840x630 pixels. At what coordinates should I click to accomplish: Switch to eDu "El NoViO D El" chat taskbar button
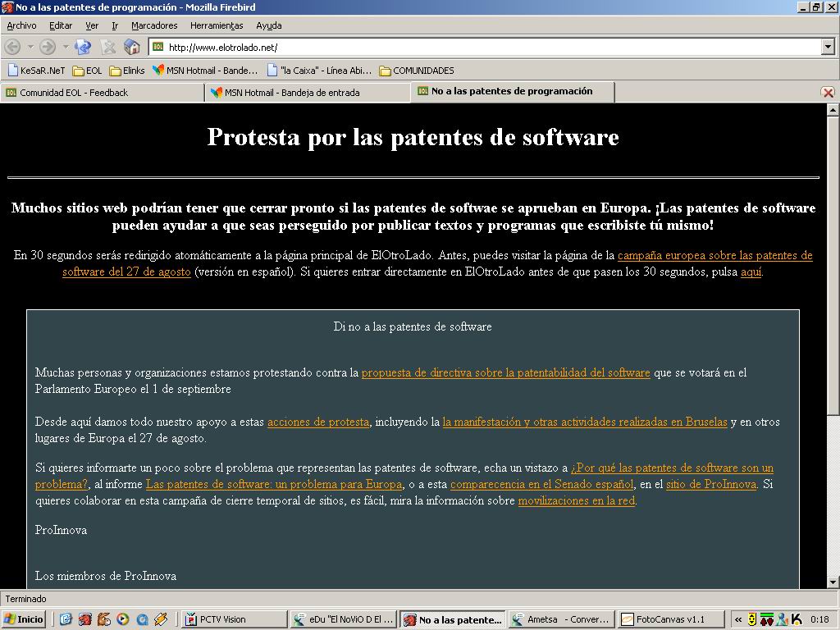click(x=344, y=620)
